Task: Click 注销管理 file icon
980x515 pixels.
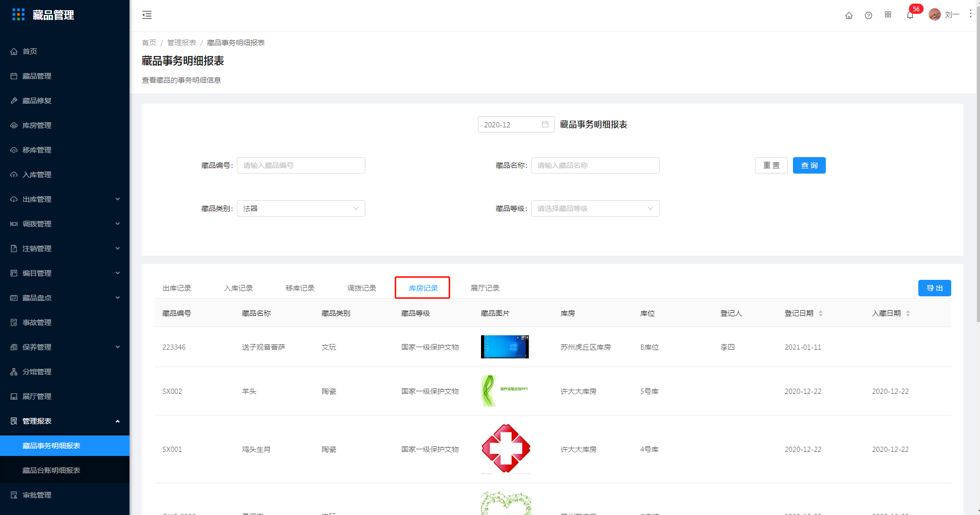Action: (x=14, y=249)
